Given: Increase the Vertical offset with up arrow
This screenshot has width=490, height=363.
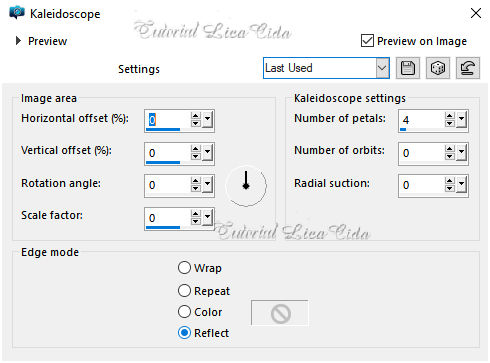Looking at the screenshot, I should tap(196, 149).
